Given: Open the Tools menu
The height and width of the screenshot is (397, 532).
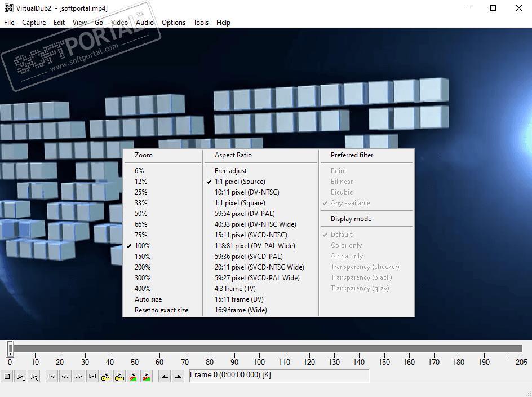Looking at the screenshot, I should coord(201,23).
